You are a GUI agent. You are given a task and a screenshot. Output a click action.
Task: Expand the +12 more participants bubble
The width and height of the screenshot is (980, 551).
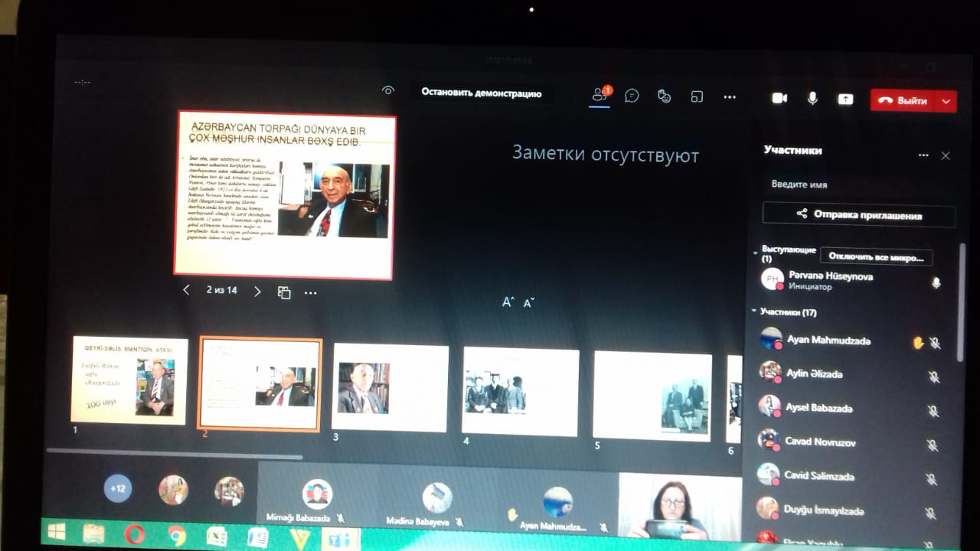pyautogui.click(x=117, y=487)
